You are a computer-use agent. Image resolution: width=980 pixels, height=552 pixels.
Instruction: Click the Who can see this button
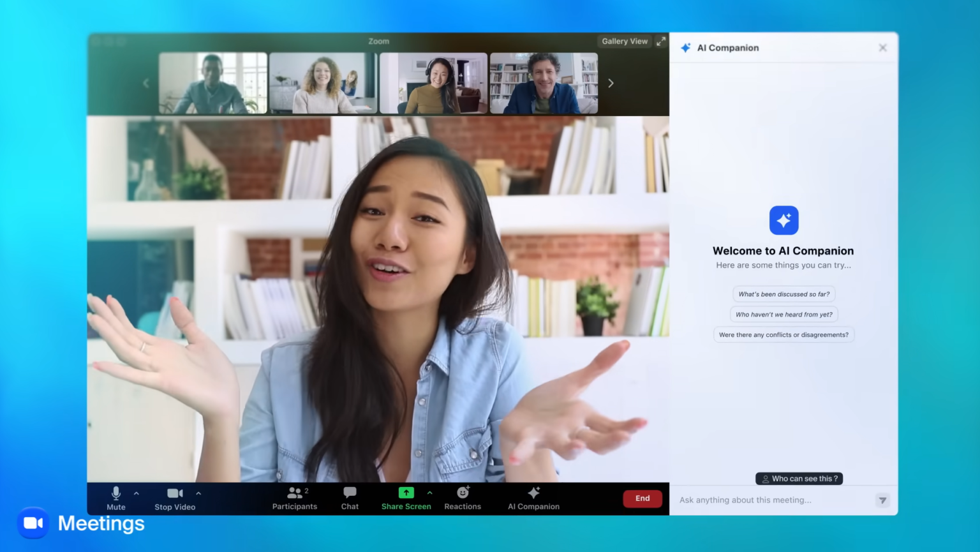pos(799,478)
